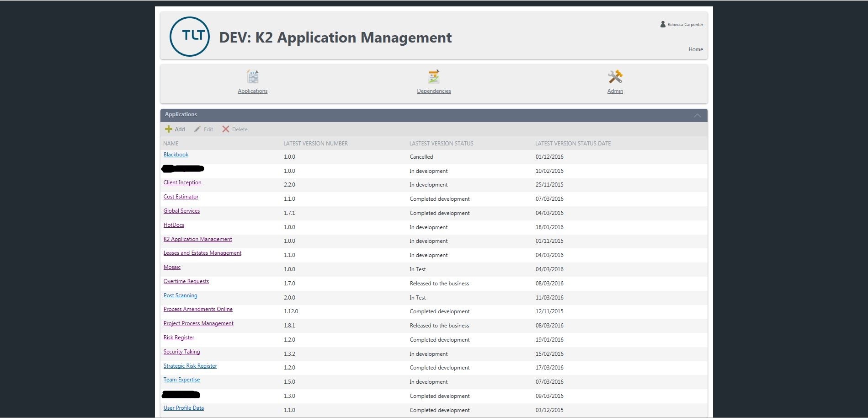This screenshot has width=868, height=418.
Task: Open the Project Process Management link
Action: click(198, 323)
